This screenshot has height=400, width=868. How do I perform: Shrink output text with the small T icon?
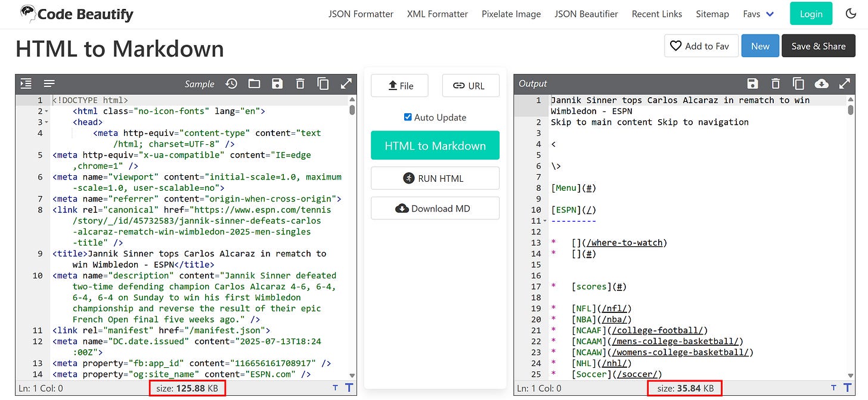pos(833,387)
